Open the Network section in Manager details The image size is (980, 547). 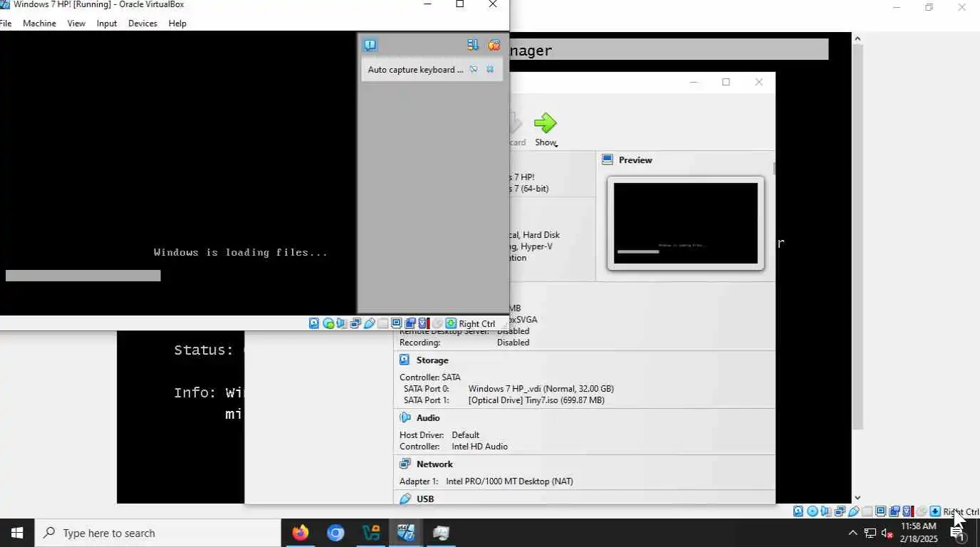(434, 464)
